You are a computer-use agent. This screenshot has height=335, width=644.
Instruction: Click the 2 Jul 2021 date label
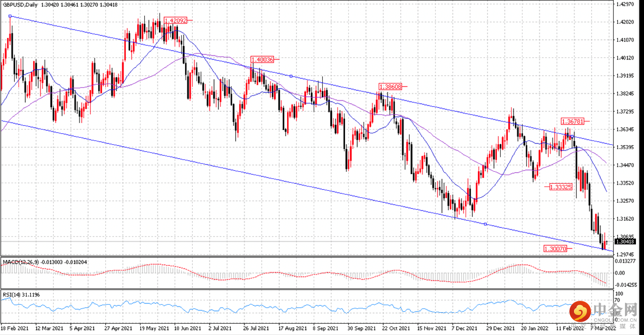pos(220,328)
